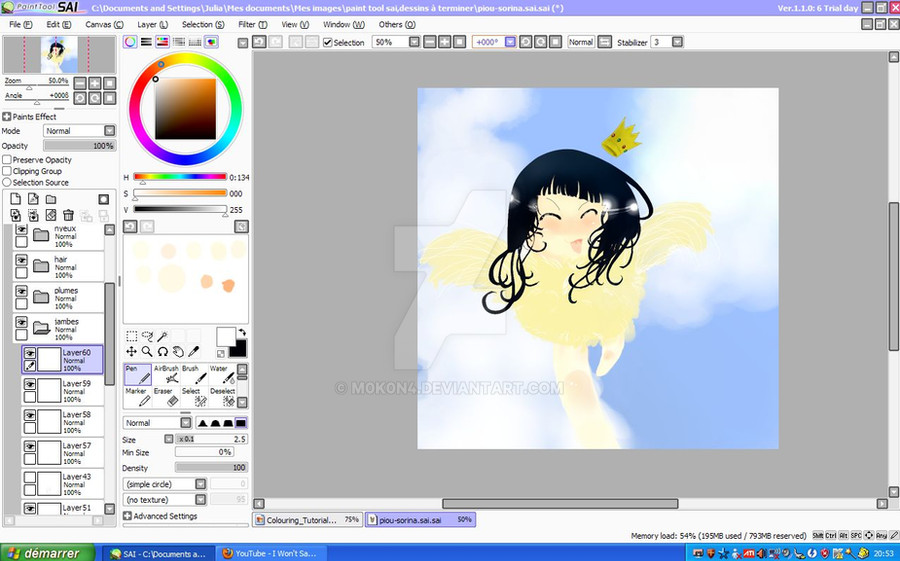Activate the eyedropper color picker tool
This screenshot has width=900, height=561.
[x=193, y=351]
